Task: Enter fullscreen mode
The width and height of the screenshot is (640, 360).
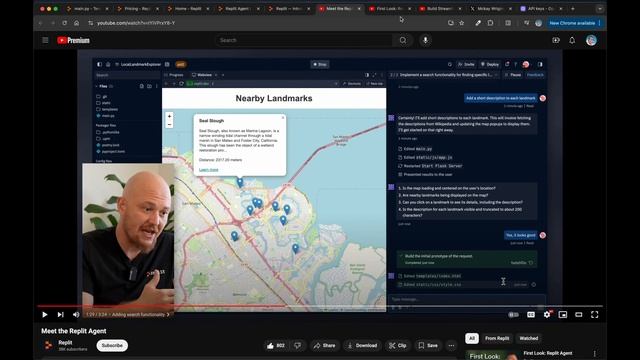Action: [x=595, y=315]
